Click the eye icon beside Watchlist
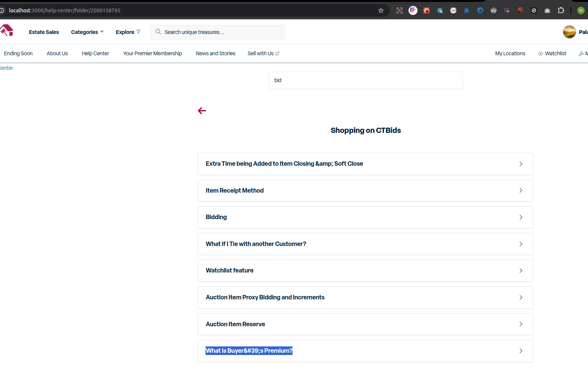The image size is (588, 380). (x=541, y=54)
